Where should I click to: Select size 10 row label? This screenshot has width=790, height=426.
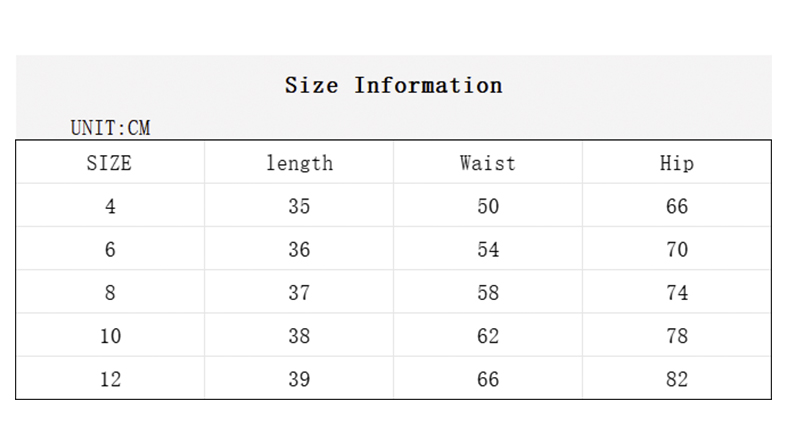click(x=110, y=336)
